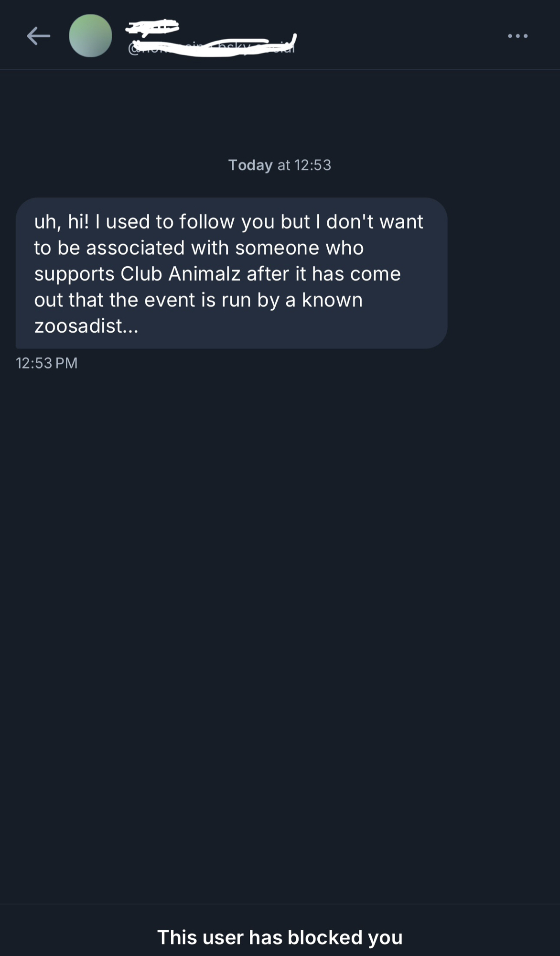The image size is (560, 956).
Task: Click the redacted @handle under the name
Action: pos(212,47)
